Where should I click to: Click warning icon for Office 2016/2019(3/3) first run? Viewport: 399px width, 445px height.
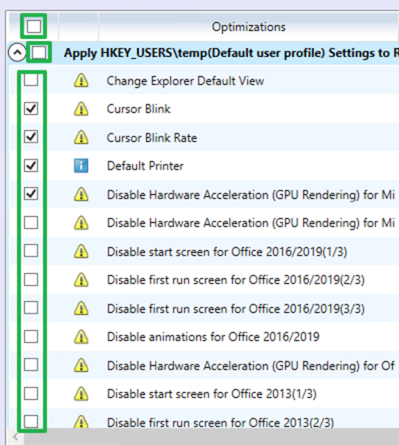[x=81, y=308]
